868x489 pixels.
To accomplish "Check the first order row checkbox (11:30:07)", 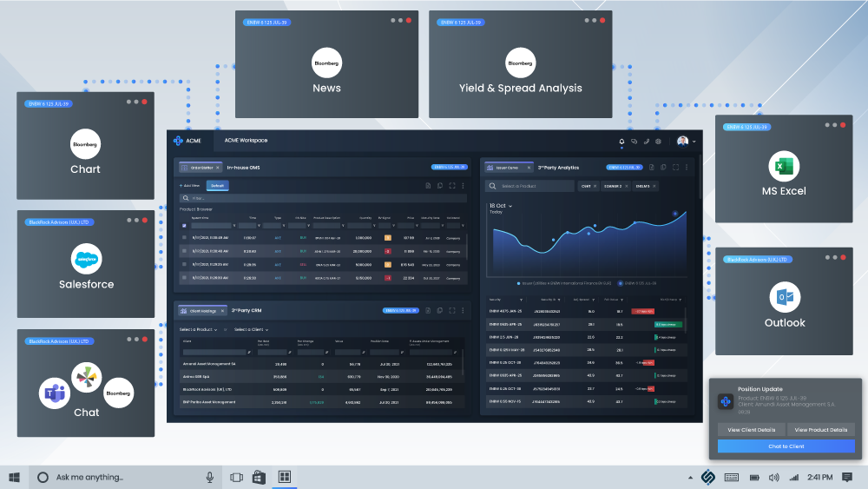I will click(184, 238).
